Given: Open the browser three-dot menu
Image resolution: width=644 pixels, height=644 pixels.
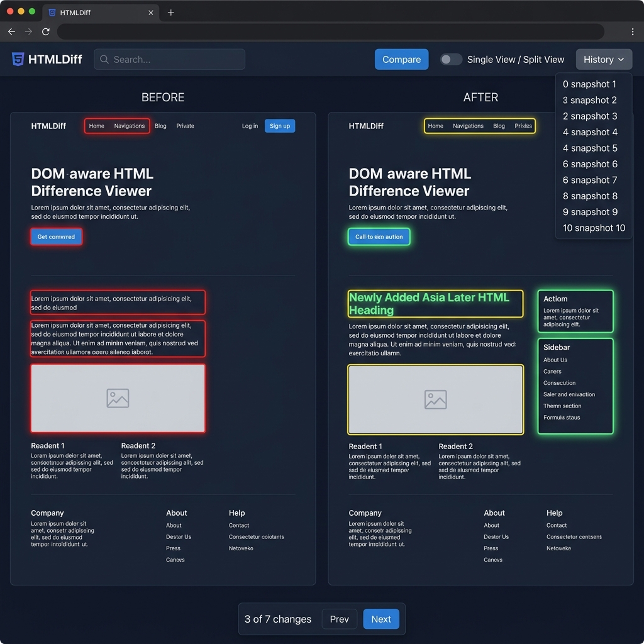Looking at the screenshot, I should tap(633, 31).
